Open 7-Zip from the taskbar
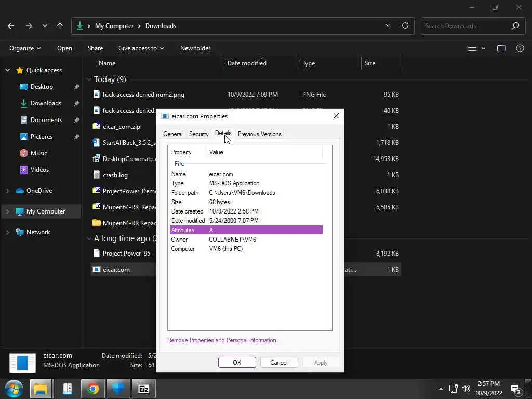This screenshot has width=532, height=399. [143, 389]
